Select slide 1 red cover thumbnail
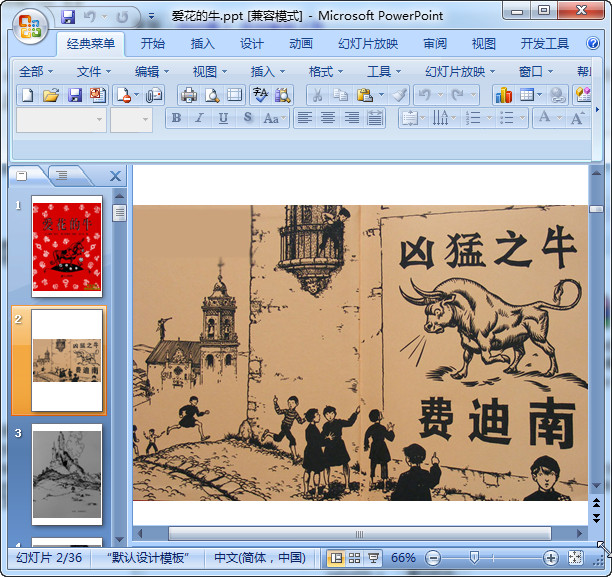Viewport: 612px width, 577px height. coord(67,247)
